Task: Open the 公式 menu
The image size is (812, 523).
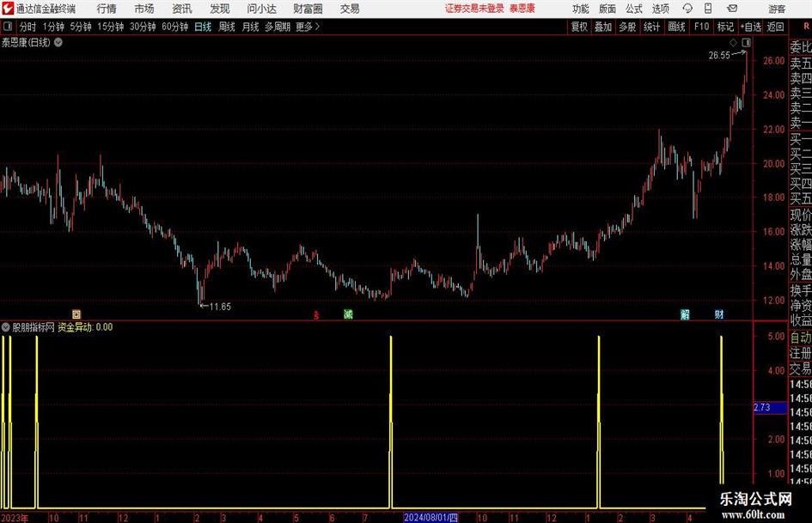Action: (634, 9)
